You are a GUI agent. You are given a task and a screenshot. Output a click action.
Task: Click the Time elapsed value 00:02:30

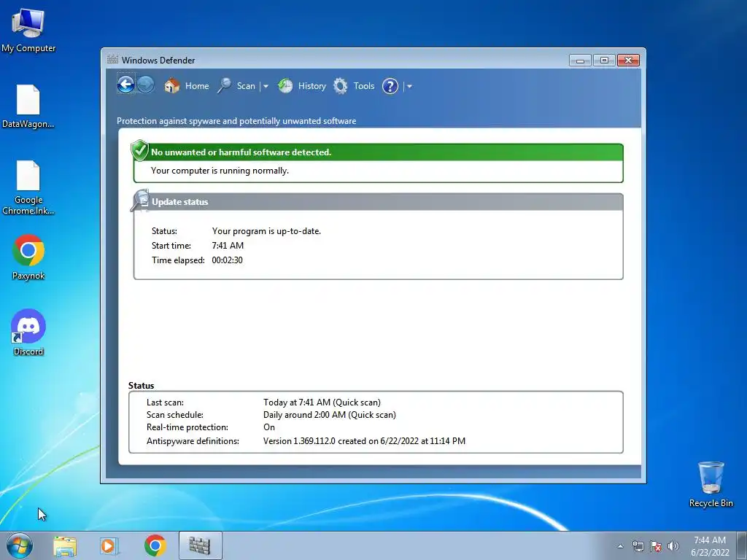(228, 260)
